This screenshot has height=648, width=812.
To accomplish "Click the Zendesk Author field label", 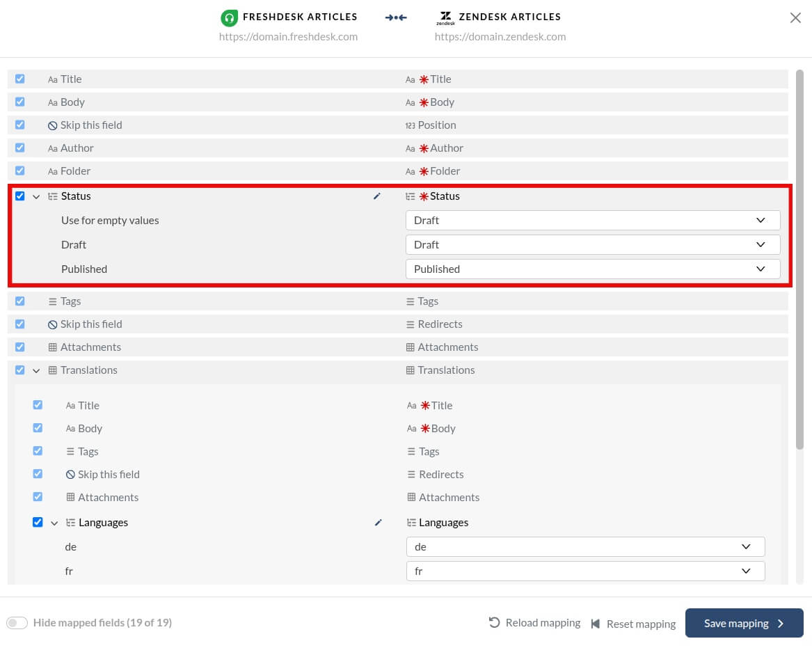I will (447, 148).
